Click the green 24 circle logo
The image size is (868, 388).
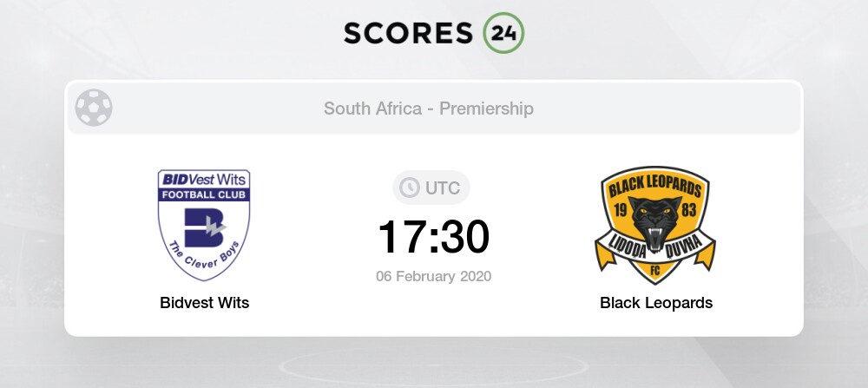click(x=503, y=33)
